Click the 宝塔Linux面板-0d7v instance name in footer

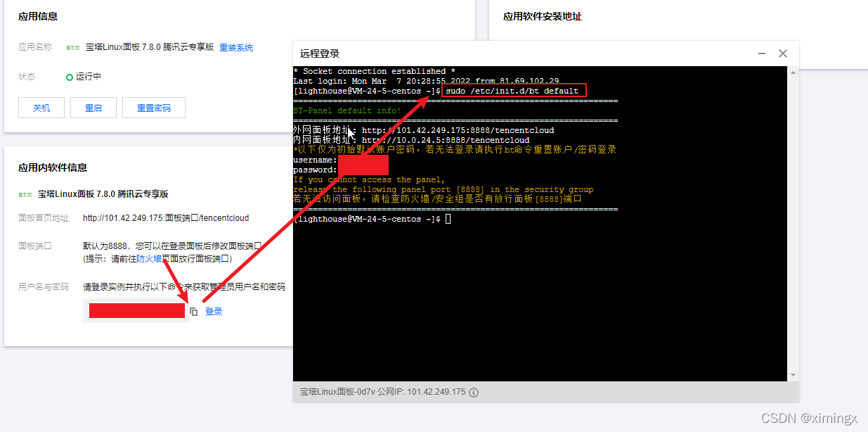pos(337,392)
